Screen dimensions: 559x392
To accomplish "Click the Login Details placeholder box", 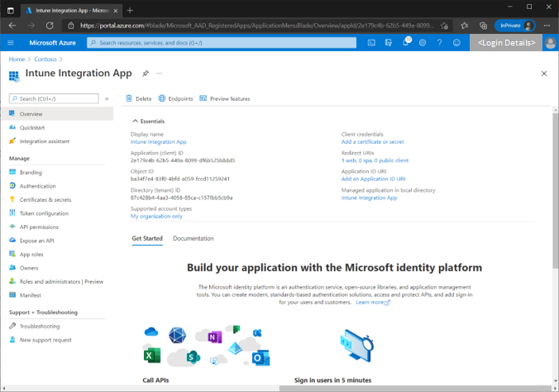I will [x=506, y=43].
